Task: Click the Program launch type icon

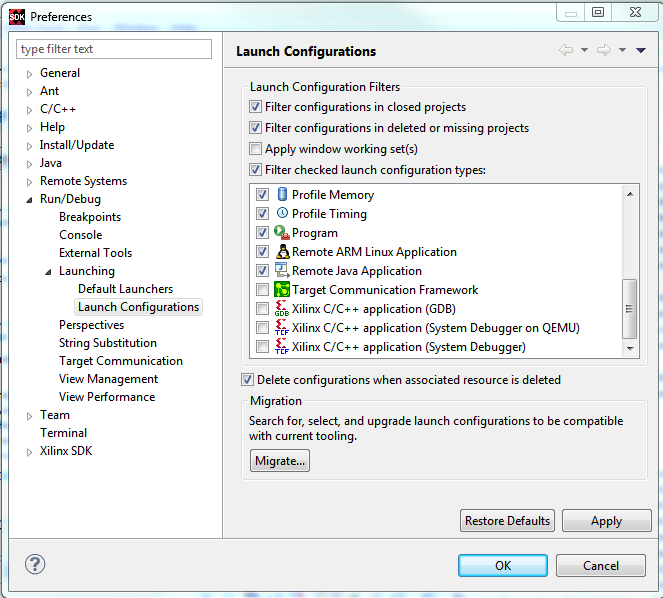Action: [x=282, y=232]
